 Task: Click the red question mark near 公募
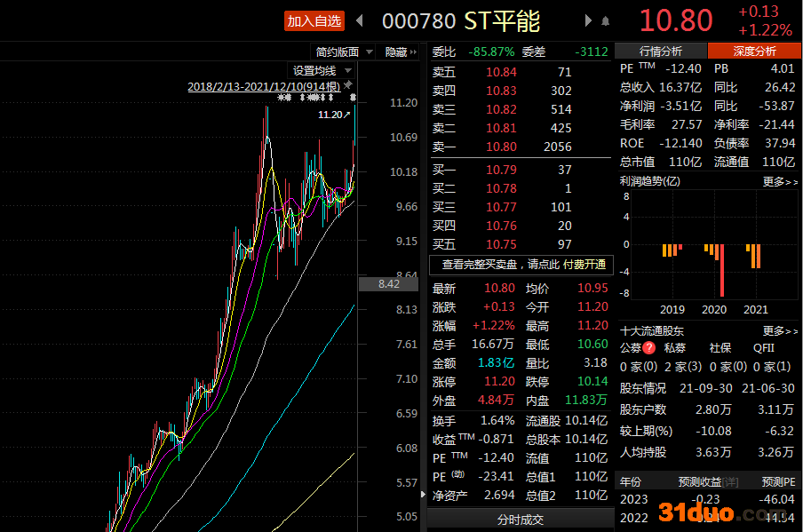click(x=649, y=348)
